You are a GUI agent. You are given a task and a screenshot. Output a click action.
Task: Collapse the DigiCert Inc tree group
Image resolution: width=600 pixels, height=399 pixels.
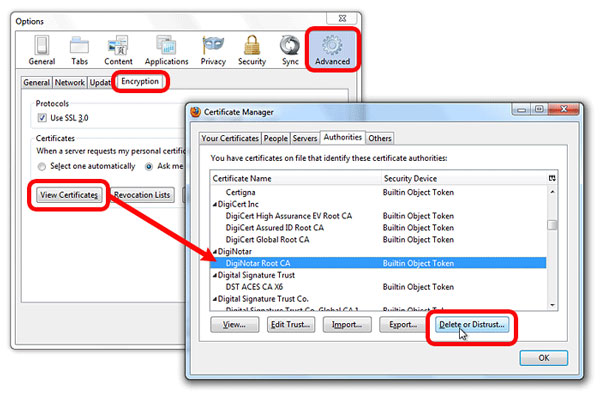pos(215,205)
